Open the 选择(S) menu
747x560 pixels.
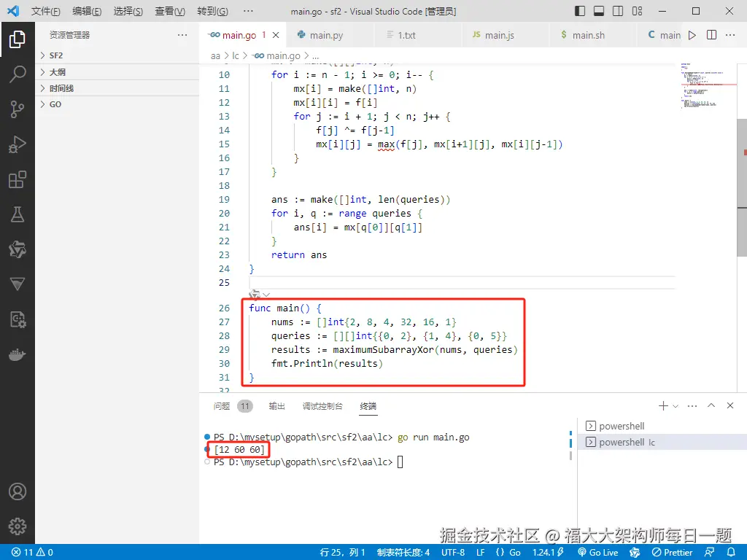click(x=128, y=11)
